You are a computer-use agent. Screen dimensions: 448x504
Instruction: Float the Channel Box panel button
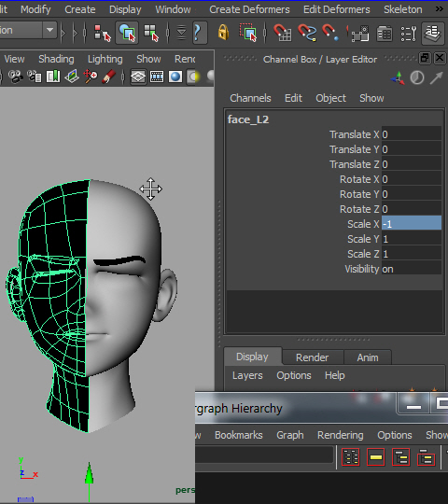[x=425, y=58]
